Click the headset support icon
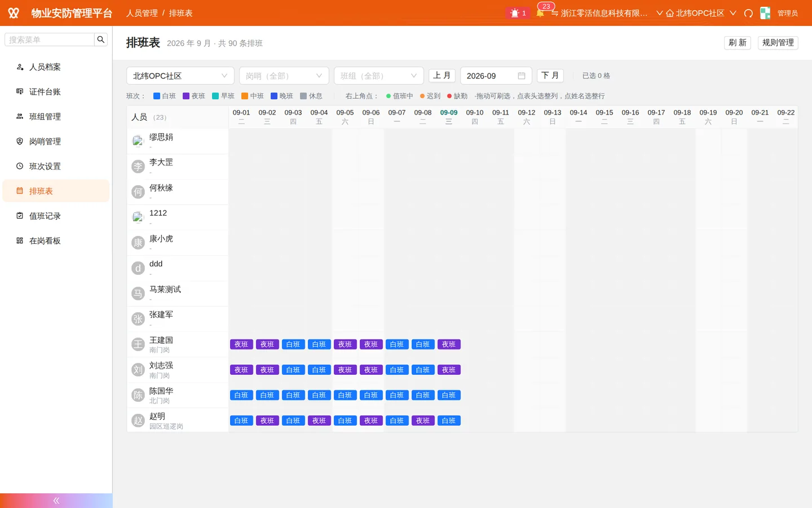This screenshot has height=508, width=812. [748, 13]
